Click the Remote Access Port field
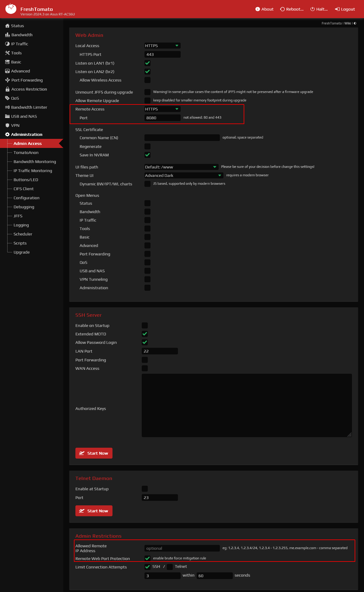This screenshot has height=592, width=364. tap(163, 118)
